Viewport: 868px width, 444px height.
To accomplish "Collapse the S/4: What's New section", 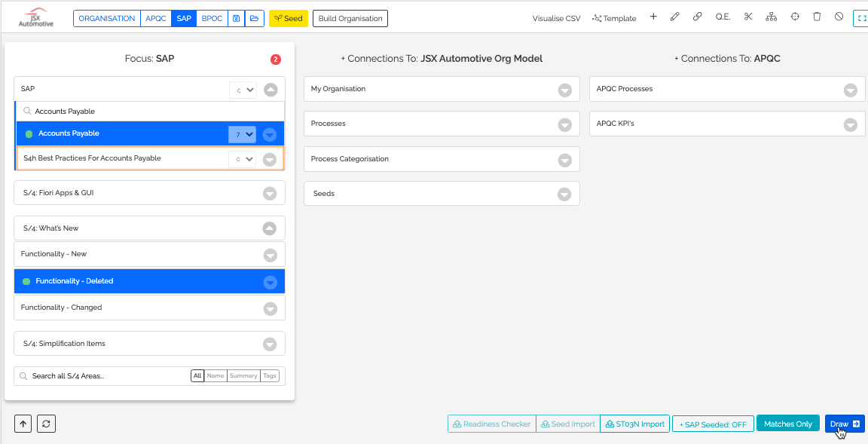I will pos(270,228).
